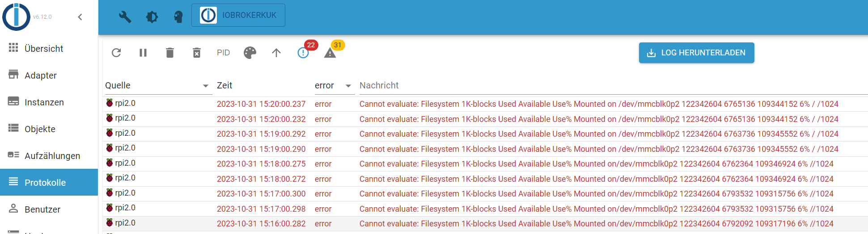Toggle expert mode head icon
This screenshot has width=868, height=234.
[178, 17]
